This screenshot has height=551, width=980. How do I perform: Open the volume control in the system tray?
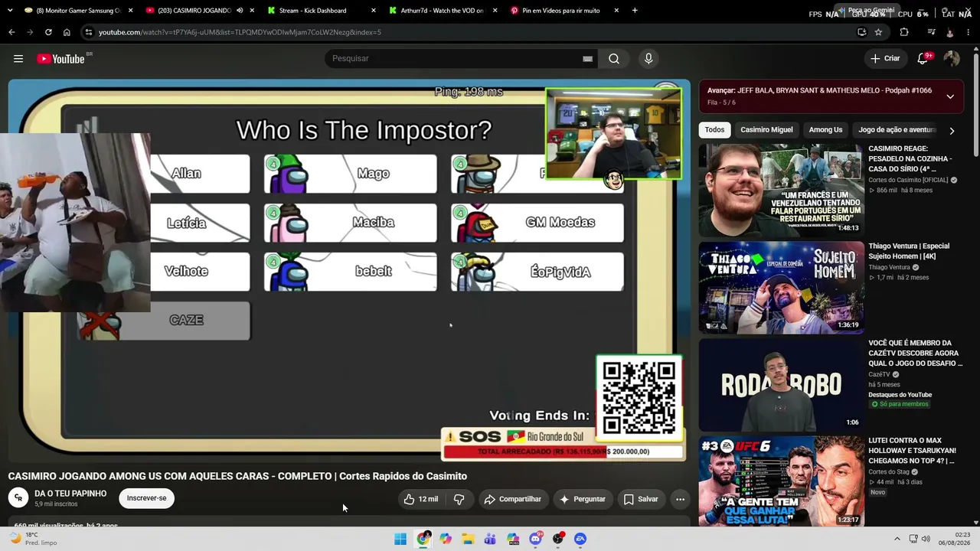(x=926, y=539)
